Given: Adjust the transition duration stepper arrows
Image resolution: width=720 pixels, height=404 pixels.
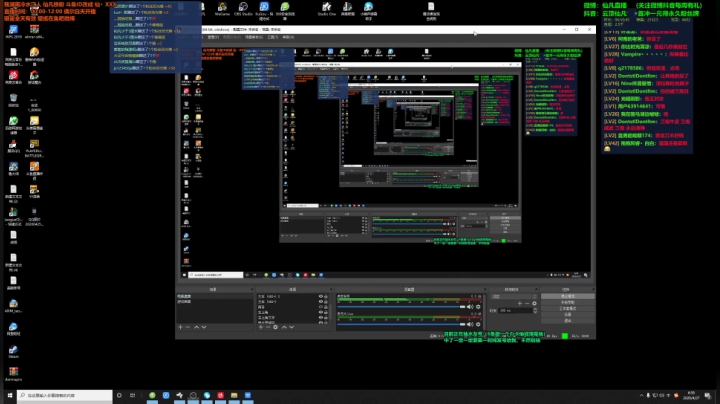Looking at the screenshot, I should point(535,310).
